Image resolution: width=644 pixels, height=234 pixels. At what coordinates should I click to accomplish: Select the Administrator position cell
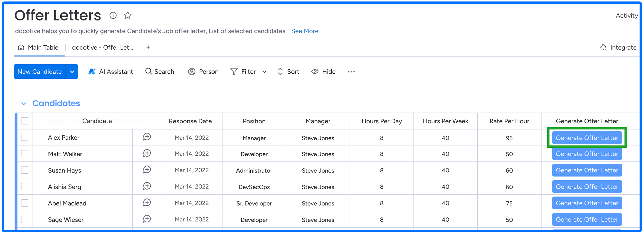(254, 171)
